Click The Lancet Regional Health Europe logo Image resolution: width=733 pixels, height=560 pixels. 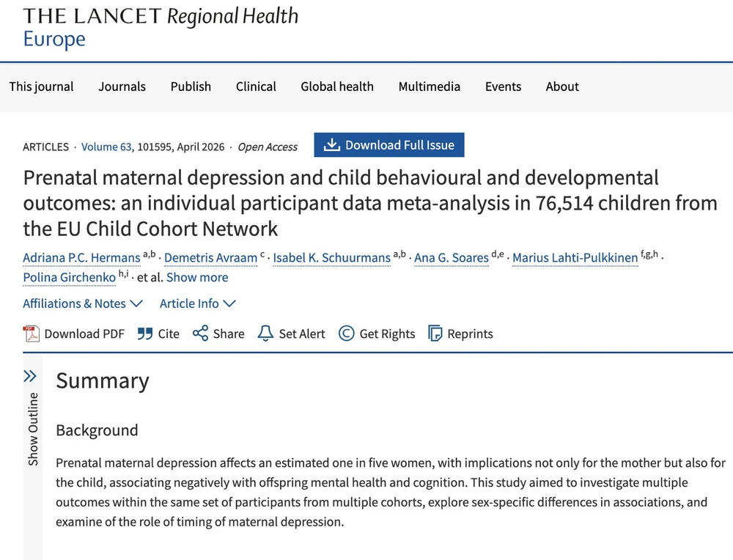(x=161, y=26)
